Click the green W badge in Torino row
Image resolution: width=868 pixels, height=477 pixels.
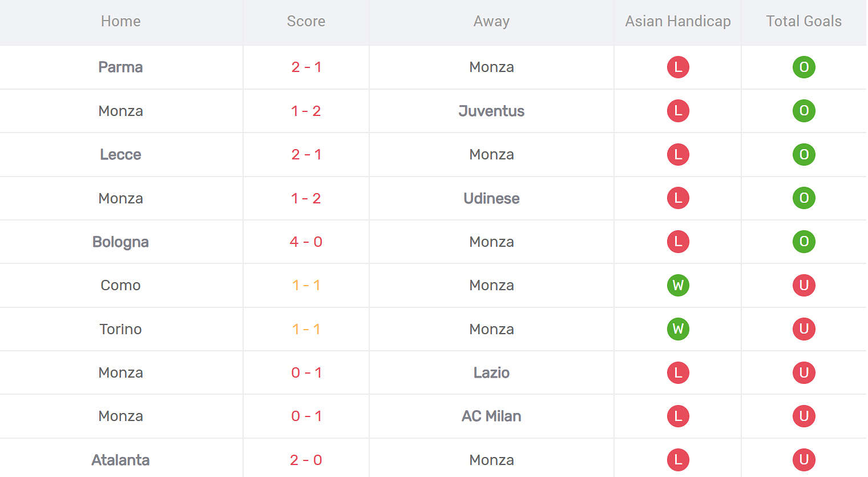pos(678,329)
